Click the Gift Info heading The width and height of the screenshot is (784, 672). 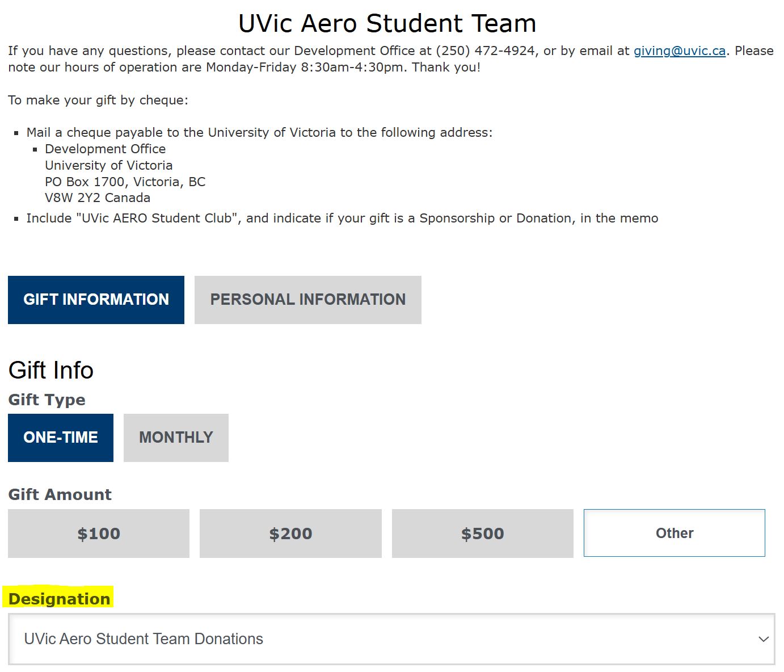[x=51, y=370]
